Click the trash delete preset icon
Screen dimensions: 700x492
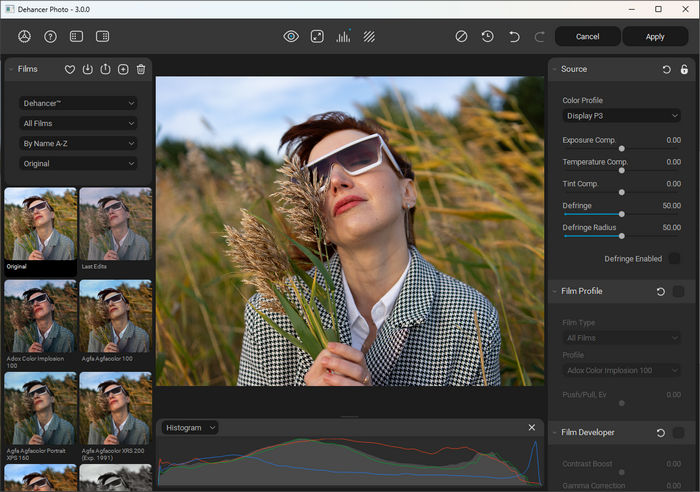[x=141, y=69]
